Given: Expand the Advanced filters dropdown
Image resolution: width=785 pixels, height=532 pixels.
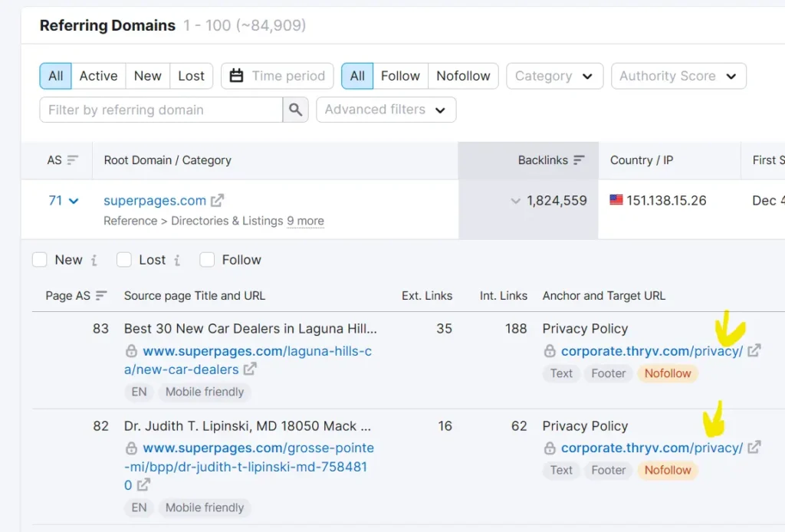Looking at the screenshot, I should point(386,110).
